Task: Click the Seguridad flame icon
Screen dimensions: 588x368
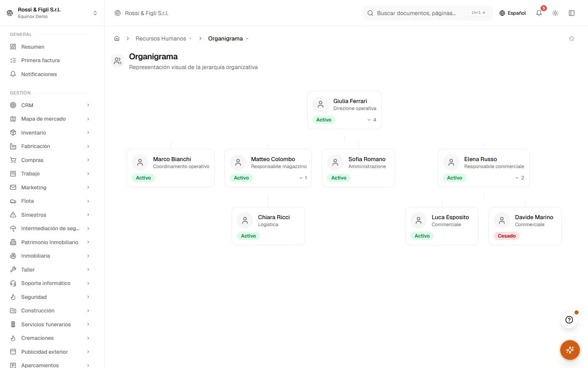Action: (x=13, y=297)
